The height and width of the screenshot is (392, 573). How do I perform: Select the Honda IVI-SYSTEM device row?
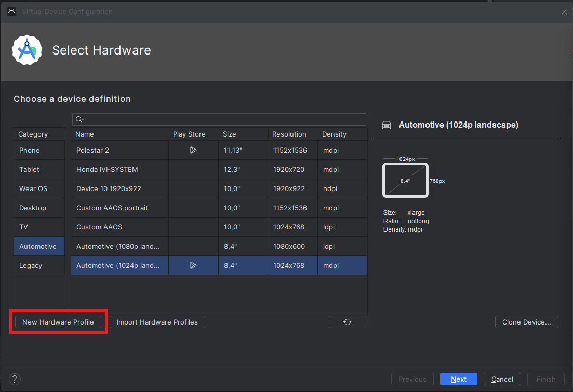(119, 169)
